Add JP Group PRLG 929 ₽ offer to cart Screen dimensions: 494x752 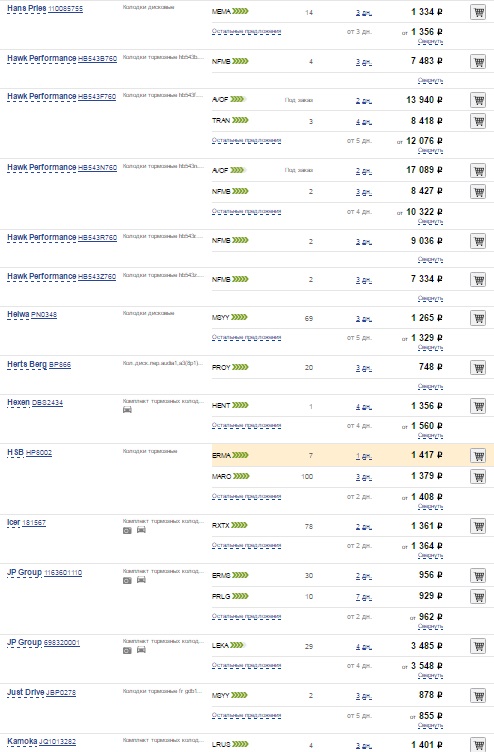478,597
